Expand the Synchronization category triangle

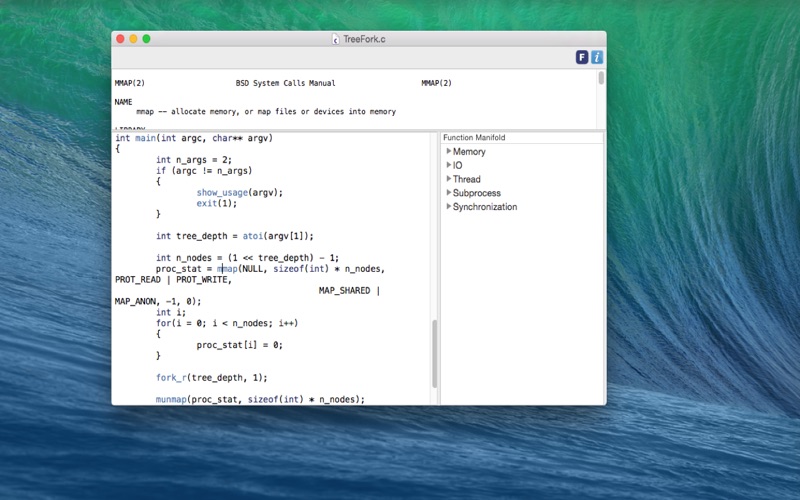(448, 206)
